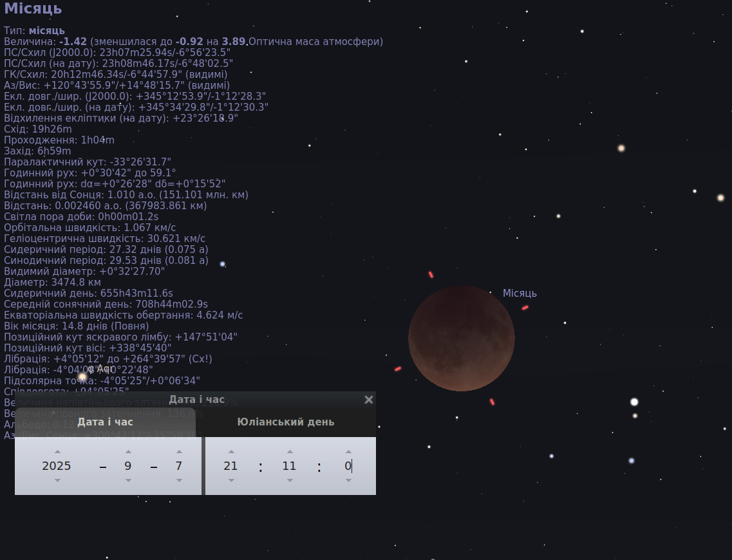Click the Місяць label beside the Moon
The height and width of the screenshot is (560, 732).
[x=520, y=293]
